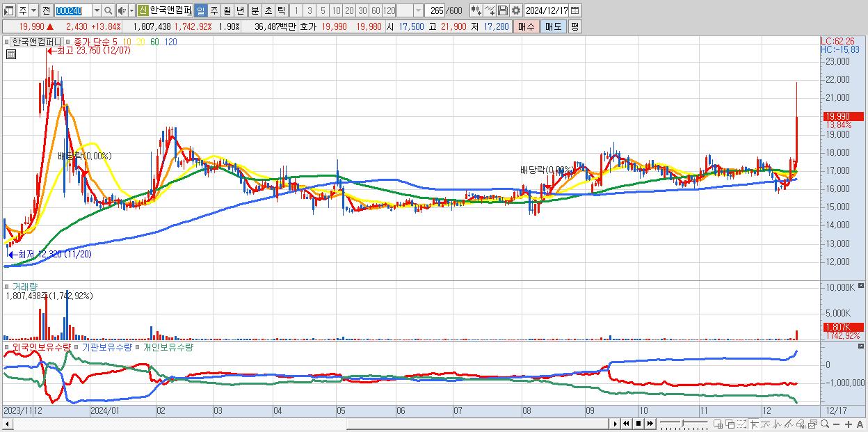Click the add-pane icon in bottom toolbar
868x432 pixels.
point(718,424)
